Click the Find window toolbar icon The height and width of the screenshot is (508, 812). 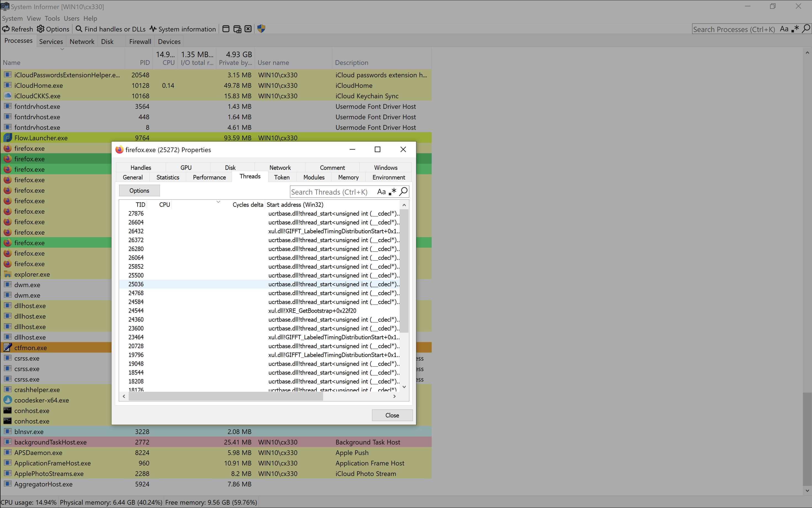[x=226, y=29]
